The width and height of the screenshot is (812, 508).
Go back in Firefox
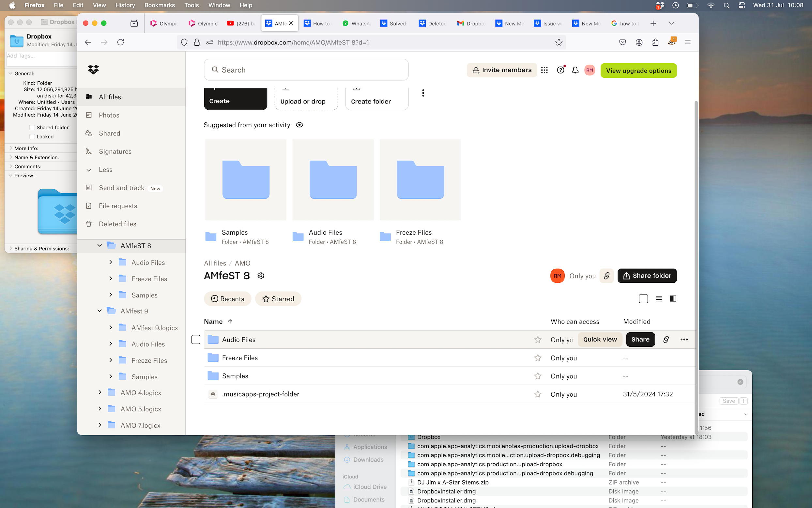pos(88,42)
